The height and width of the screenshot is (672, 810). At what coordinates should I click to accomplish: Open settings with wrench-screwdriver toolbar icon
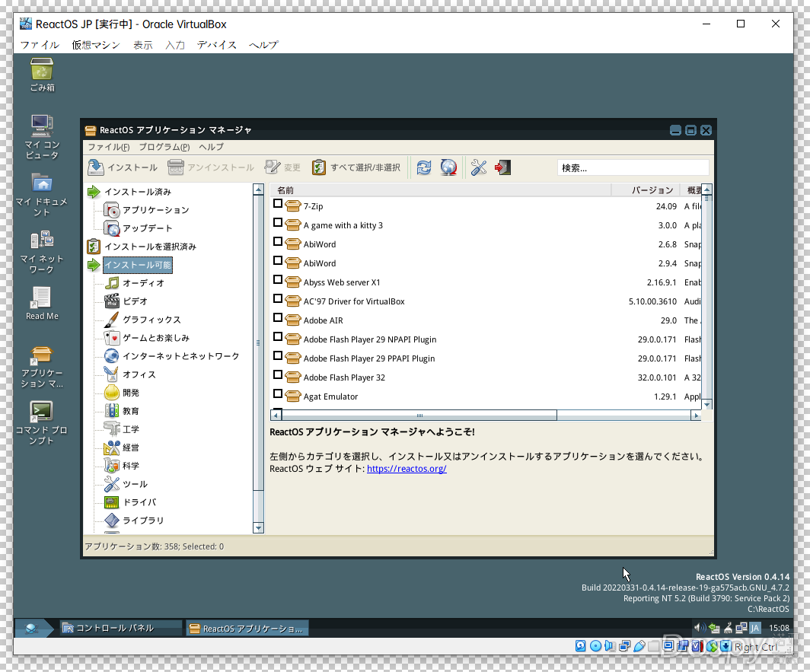click(x=479, y=167)
